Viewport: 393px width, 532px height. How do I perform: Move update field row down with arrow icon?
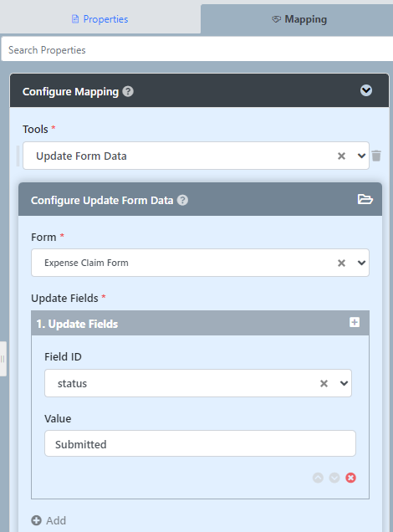tap(334, 478)
